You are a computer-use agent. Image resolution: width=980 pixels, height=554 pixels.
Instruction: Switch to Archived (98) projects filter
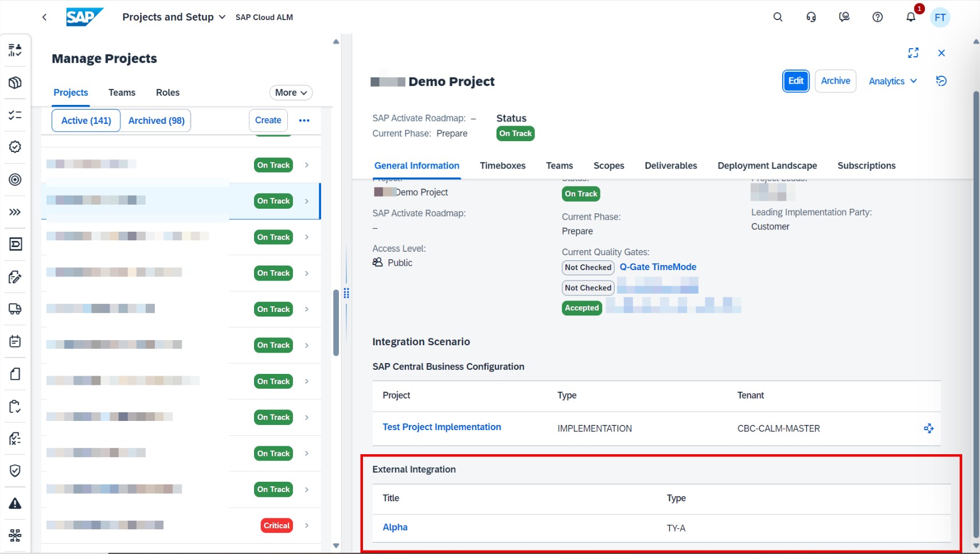point(156,120)
